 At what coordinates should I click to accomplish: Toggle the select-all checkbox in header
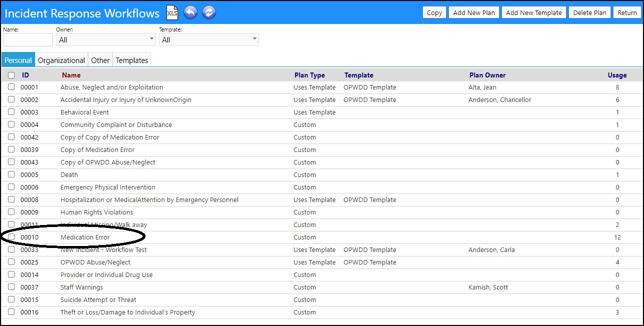click(11, 75)
